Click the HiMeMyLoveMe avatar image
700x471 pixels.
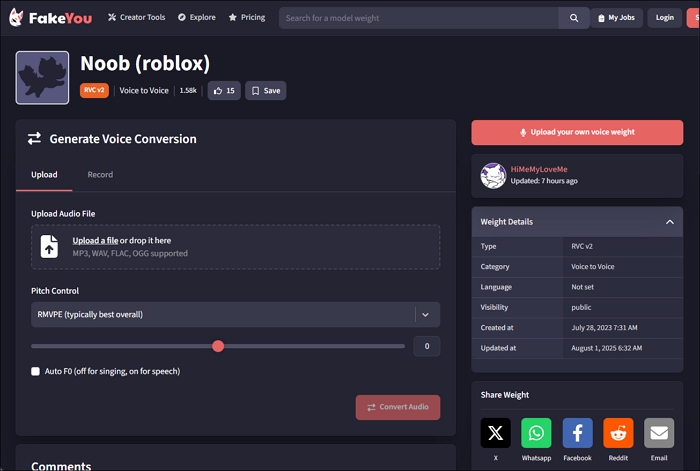coord(493,175)
